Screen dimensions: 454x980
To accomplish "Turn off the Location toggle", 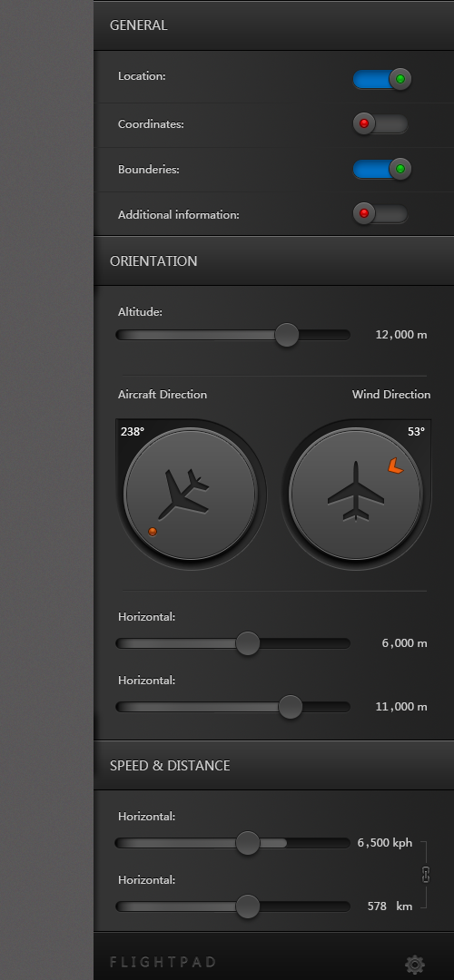I will (x=381, y=79).
